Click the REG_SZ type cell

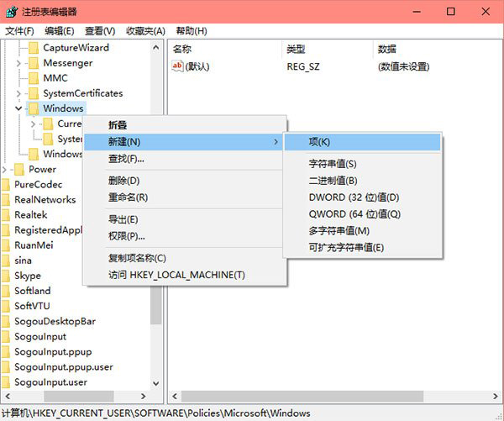pyautogui.click(x=303, y=66)
